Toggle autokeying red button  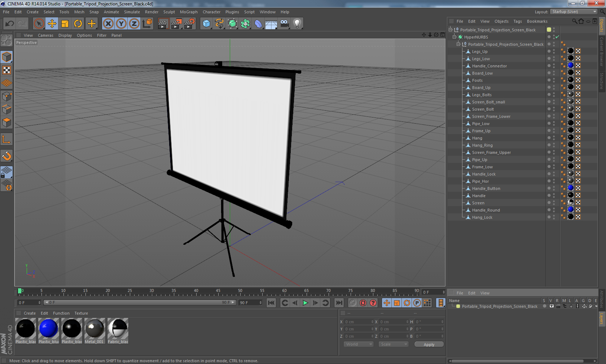tap(363, 303)
